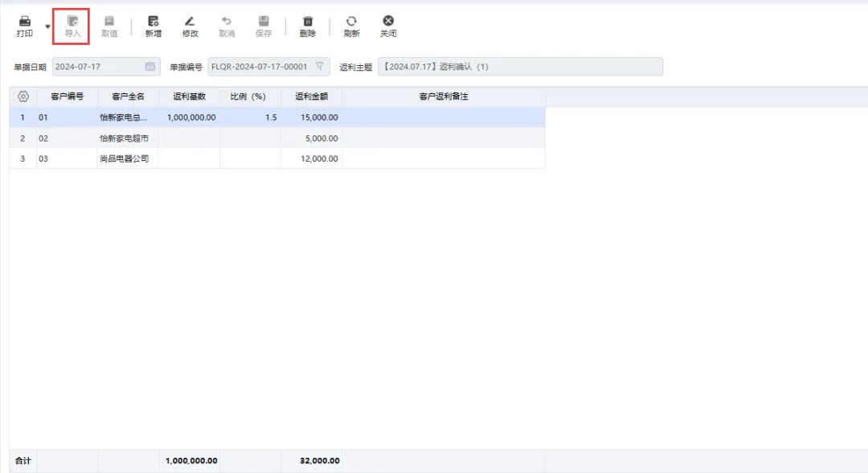Click the Close (关闭) toolbar icon
The width and height of the screenshot is (868, 473).
coord(388,22)
